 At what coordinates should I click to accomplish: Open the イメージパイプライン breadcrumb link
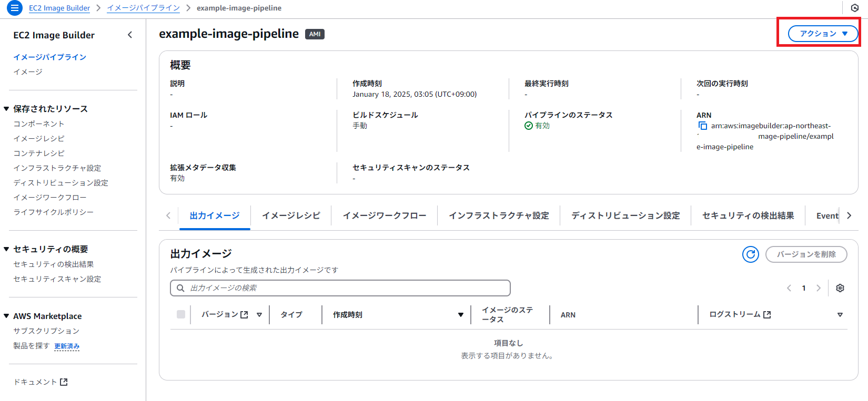143,8
